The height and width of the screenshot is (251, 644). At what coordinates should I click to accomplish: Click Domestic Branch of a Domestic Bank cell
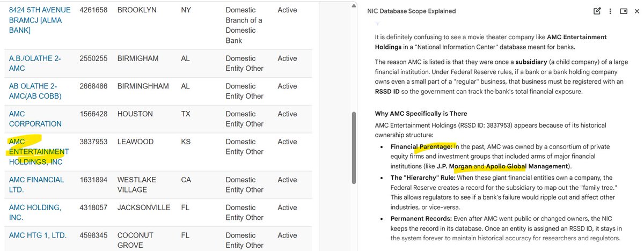coord(245,25)
